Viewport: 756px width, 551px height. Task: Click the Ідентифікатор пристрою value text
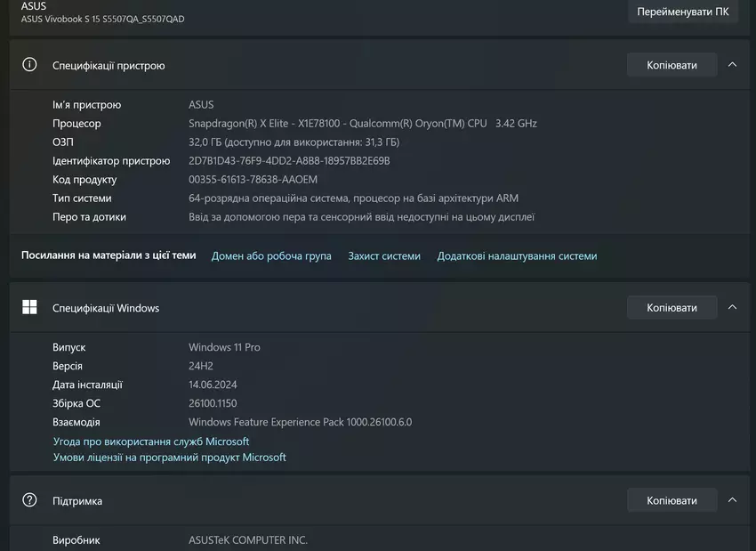tap(289, 161)
